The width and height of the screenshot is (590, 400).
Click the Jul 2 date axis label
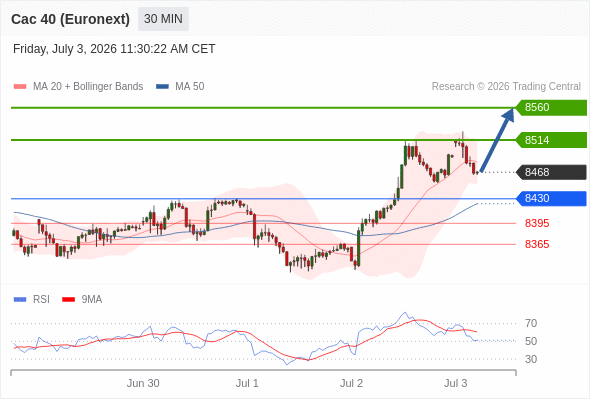[x=351, y=383]
